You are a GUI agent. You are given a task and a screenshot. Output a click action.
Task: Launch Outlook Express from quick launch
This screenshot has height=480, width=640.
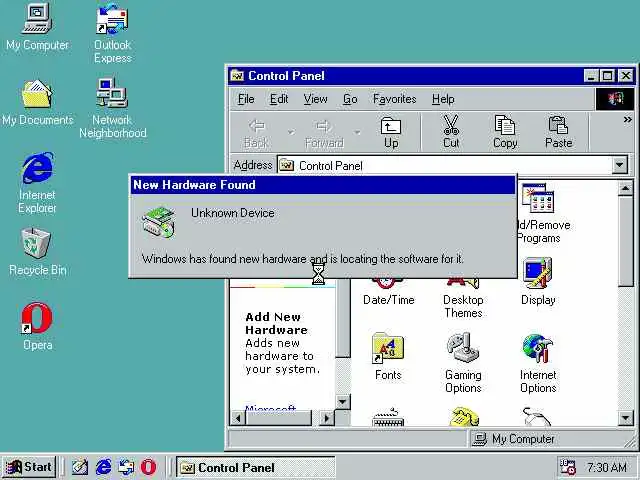pyautogui.click(x=126, y=467)
